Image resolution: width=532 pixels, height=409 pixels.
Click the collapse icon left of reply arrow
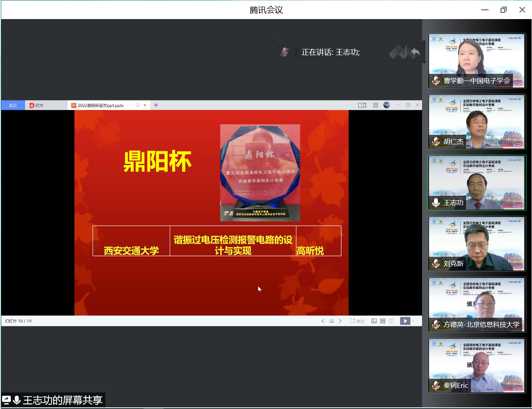[397, 52]
